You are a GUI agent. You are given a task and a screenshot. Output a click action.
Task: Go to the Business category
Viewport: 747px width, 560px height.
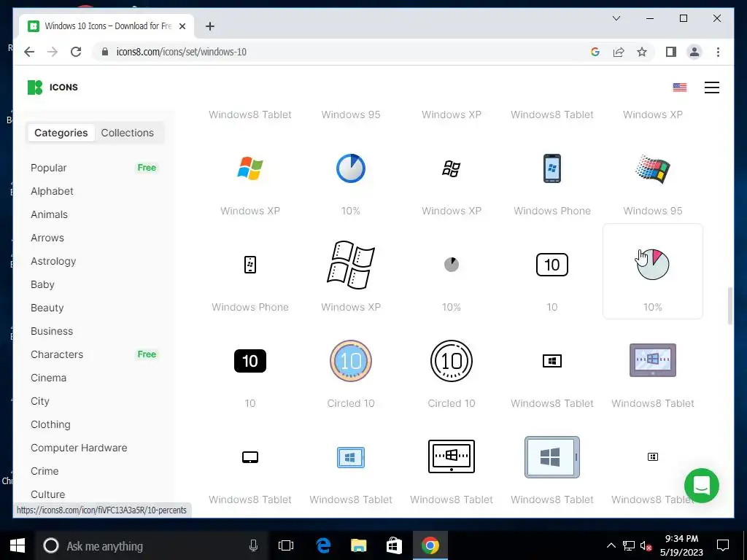pos(52,332)
